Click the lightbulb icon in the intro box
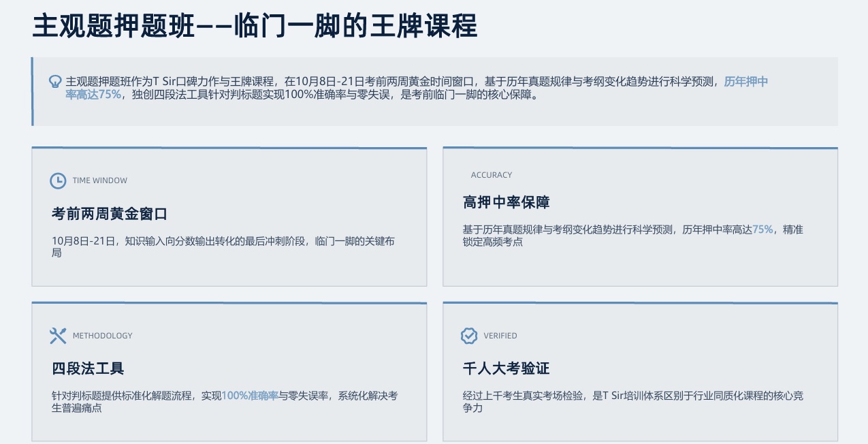Screen dimensions: 868x444 [x=55, y=82]
